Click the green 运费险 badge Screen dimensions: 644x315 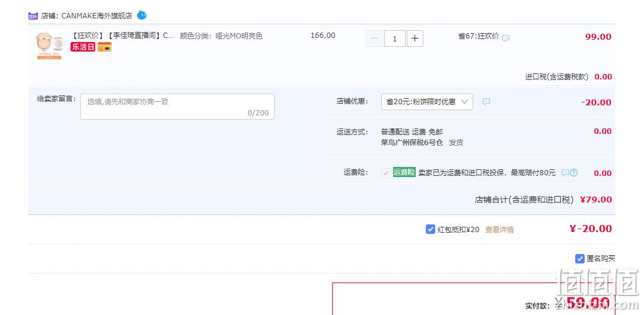(x=404, y=172)
